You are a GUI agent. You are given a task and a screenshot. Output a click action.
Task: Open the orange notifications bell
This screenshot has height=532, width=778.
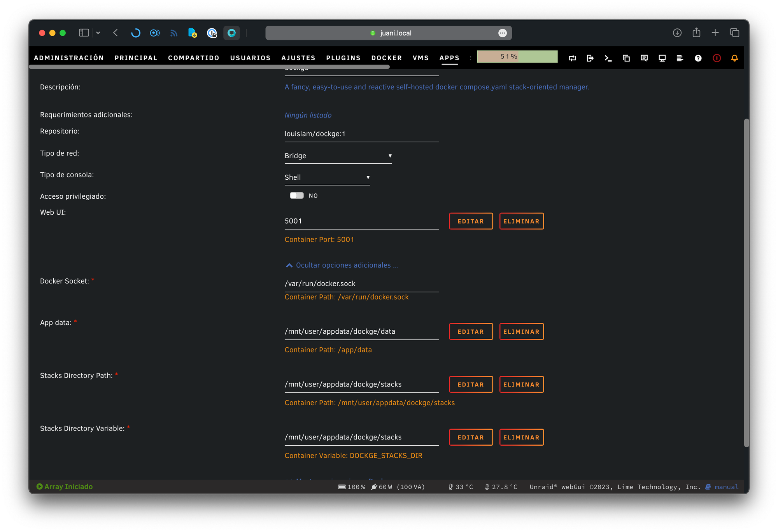click(x=734, y=58)
